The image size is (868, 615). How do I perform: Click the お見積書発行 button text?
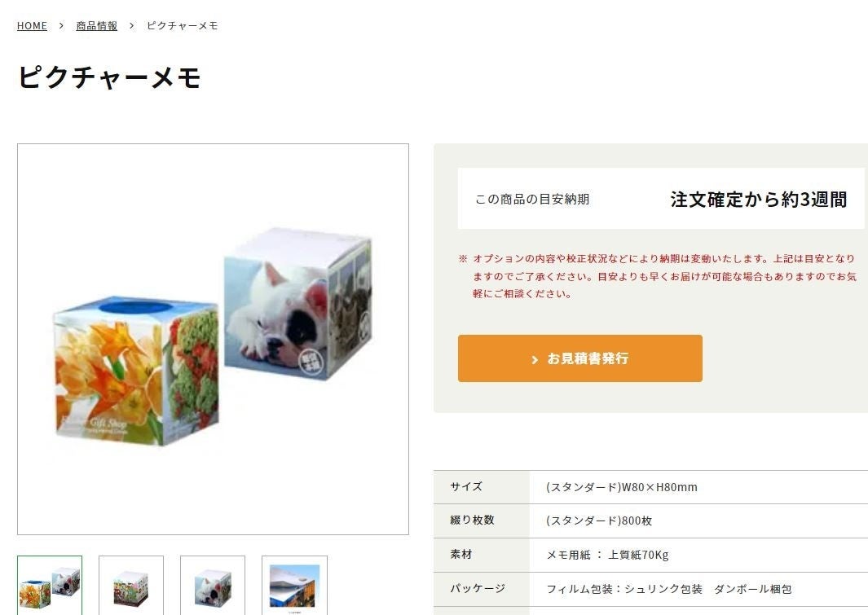(x=588, y=358)
